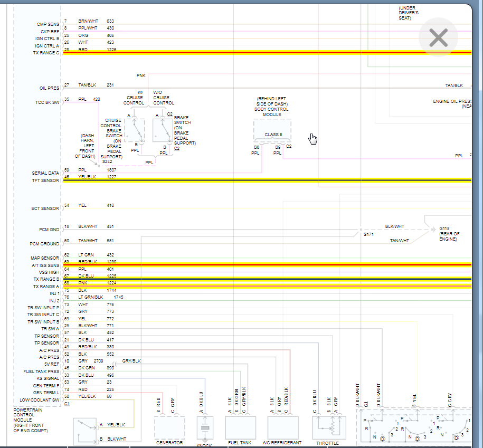
Task: Select the B8 connector pin label
Action: click(257, 147)
